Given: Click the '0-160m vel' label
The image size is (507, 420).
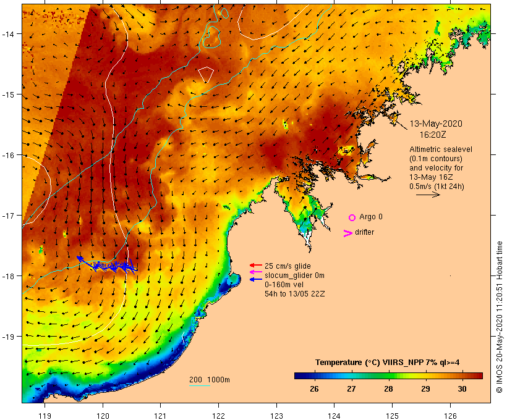Looking at the screenshot, I should pyautogui.click(x=284, y=285).
